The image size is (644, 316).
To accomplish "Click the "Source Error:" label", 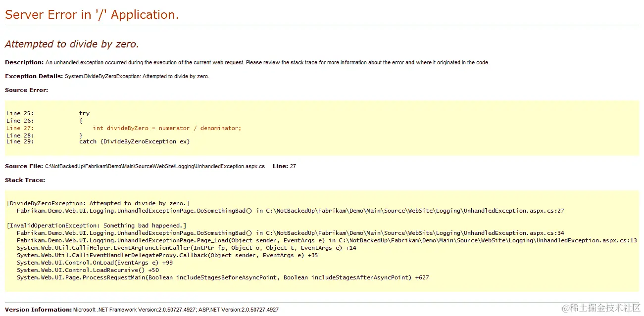I will point(27,90).
